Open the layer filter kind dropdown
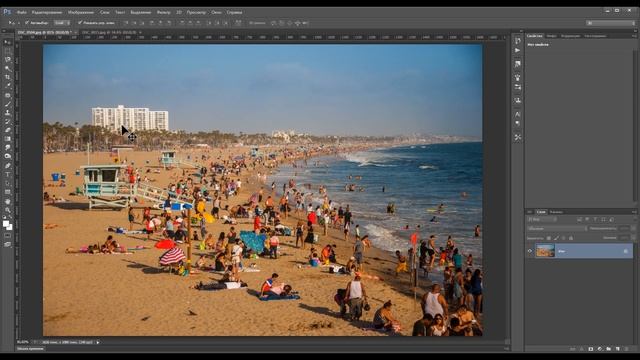Image resolution: width=640 pixels, height=360 pixels. tap(542, 220)
